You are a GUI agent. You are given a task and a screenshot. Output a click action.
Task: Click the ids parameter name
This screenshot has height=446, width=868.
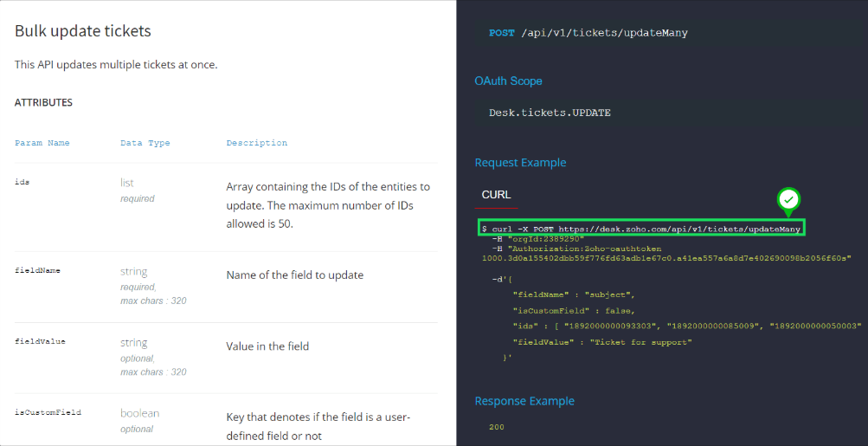(x=23, y=183)
